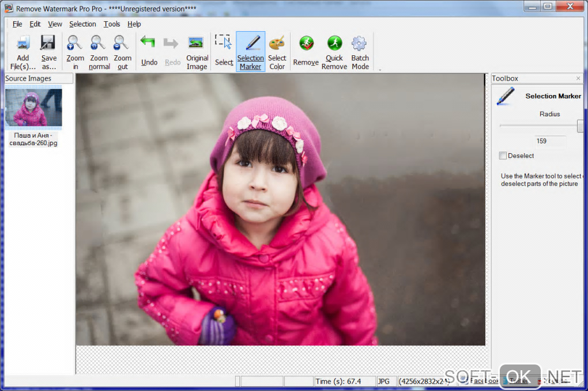Close the Toolbox panel
The width and height of the screenshot is (588, 391).
point(578,78)
